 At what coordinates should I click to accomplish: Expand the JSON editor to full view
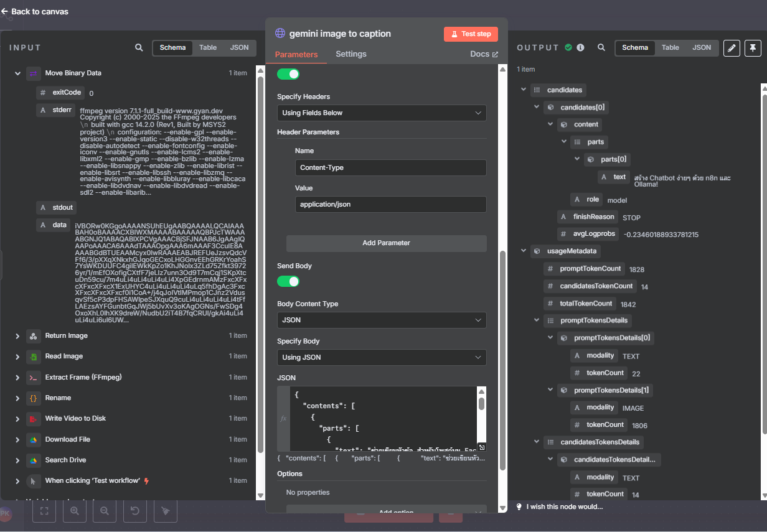coord(481,447)
